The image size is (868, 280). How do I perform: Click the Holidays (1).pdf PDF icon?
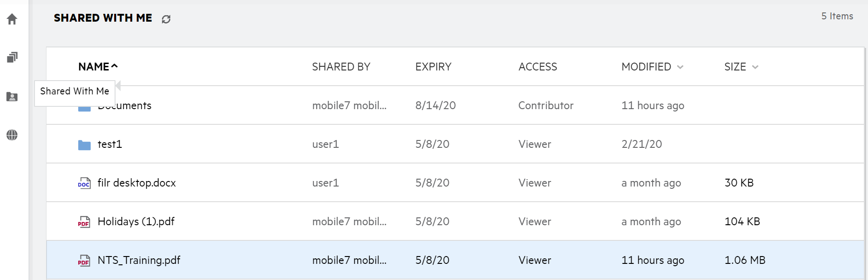point(84,222)
